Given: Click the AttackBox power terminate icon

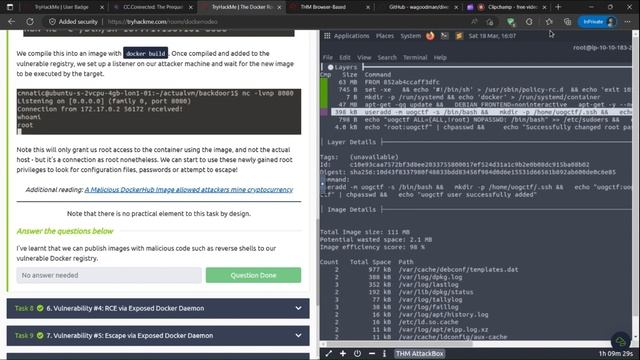Looking at the screenshot, I should tap(357, 353).
